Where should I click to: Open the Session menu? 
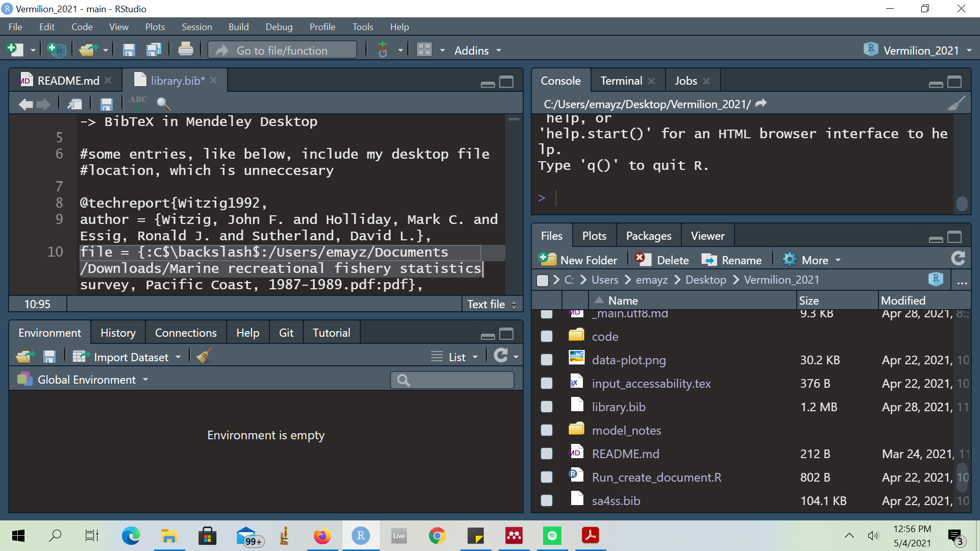point(197,27)
